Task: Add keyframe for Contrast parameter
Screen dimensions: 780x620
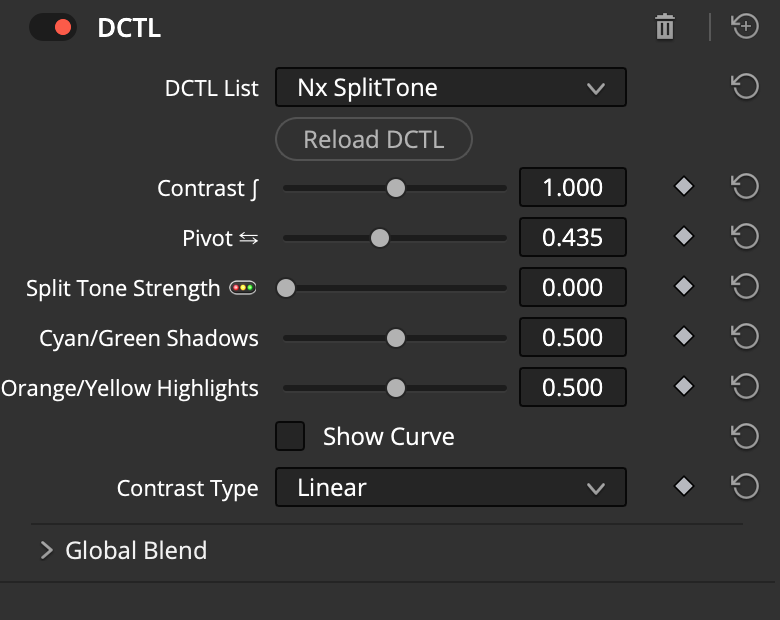Action: (x=684, y=186)
